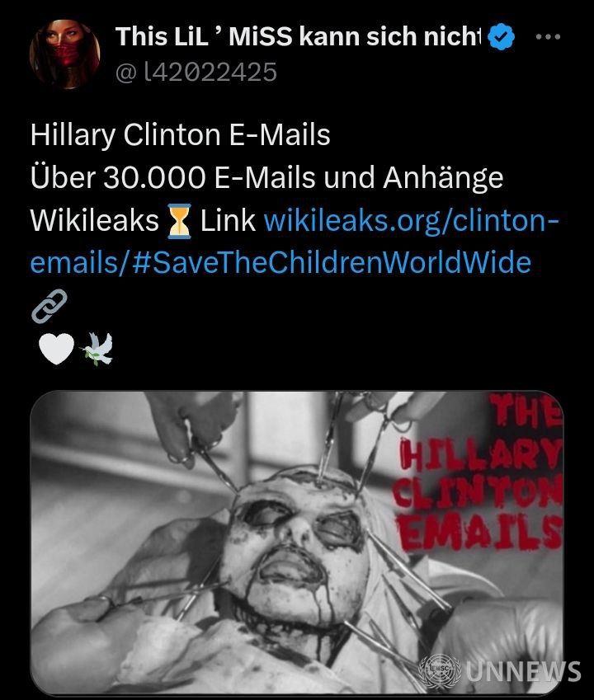This screenshot has width=594, height=700.
Task: Open the three-dots more options menu
Action: pyautogui.click(x=548, y=36)
